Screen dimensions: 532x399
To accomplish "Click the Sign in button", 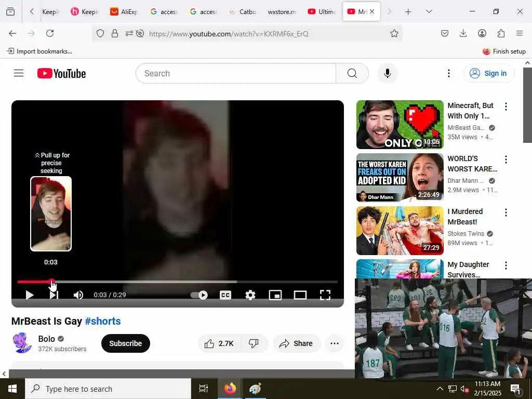I will point(489,73).
